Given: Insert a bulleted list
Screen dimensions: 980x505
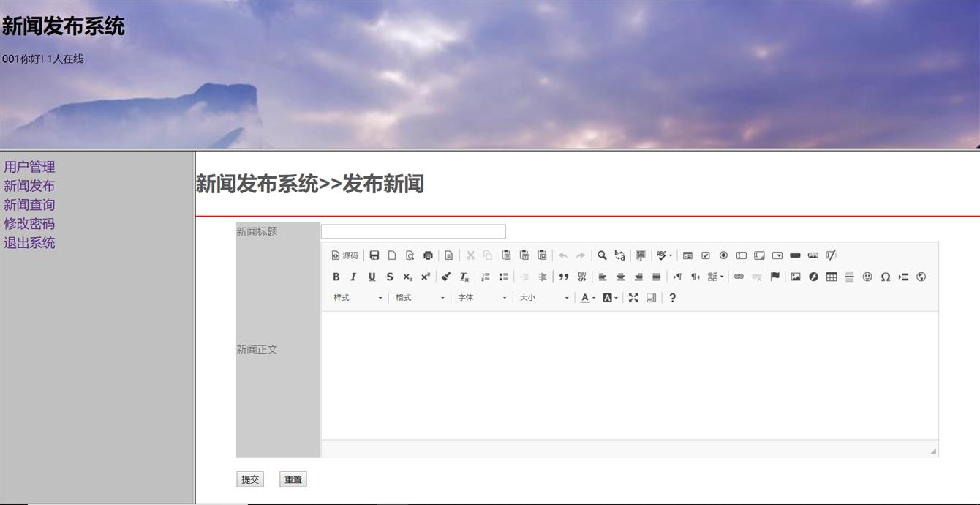Looking at the screenshot, I should point(503,277).
